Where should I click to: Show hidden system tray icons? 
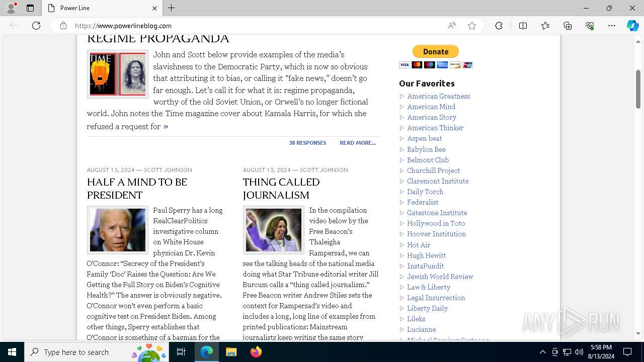point(542,352)
